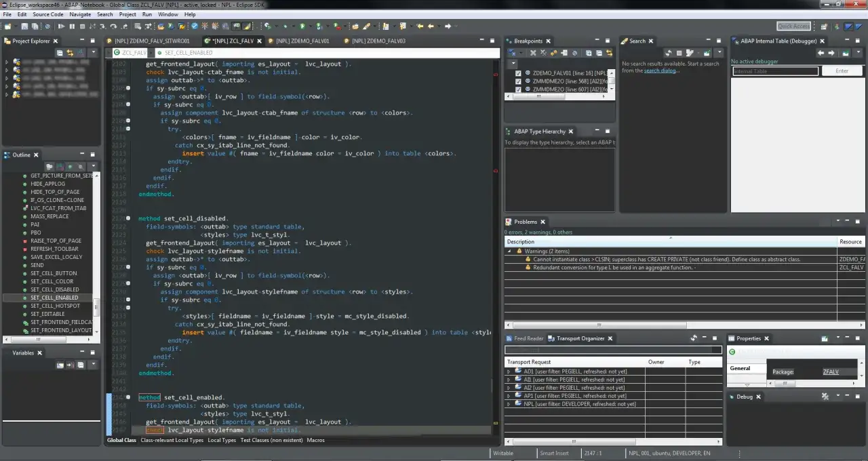Click Skip All Breakpoints icon in Breakpoints view
Screen dimensions: 868x461
click(575, 53)
